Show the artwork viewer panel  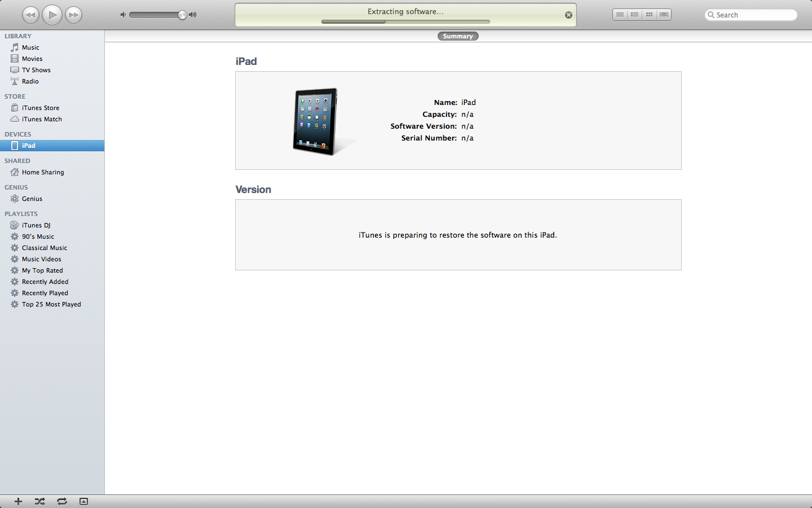[x=83, y=501]
